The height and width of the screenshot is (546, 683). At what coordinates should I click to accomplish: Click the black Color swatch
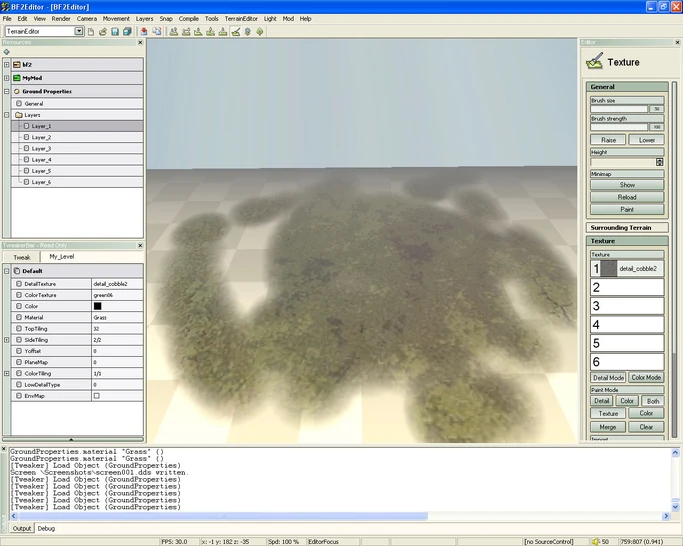98,305
